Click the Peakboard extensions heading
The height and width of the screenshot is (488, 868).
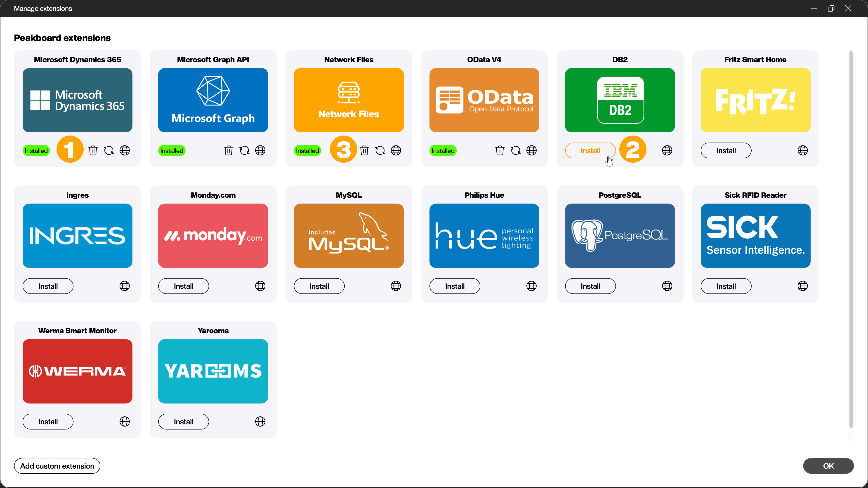coord(62,38)
